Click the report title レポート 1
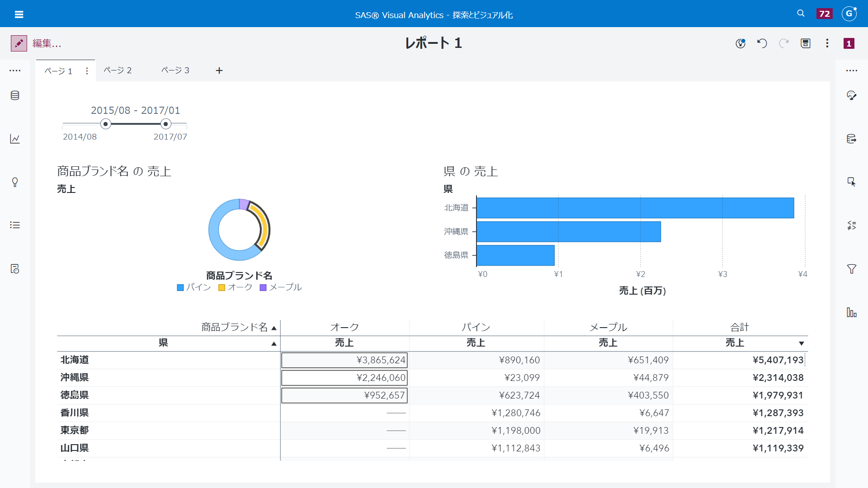 coord(433,43)
